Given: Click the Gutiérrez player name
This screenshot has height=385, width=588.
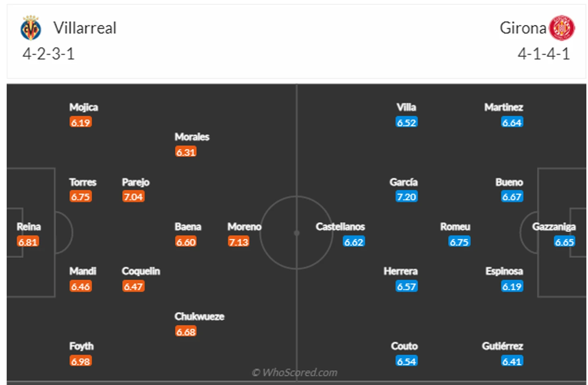Looking at the screenshot, I should 502,346.
